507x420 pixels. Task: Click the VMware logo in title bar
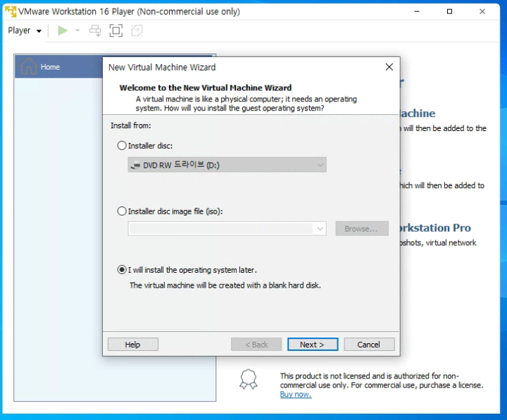(11, 11)
